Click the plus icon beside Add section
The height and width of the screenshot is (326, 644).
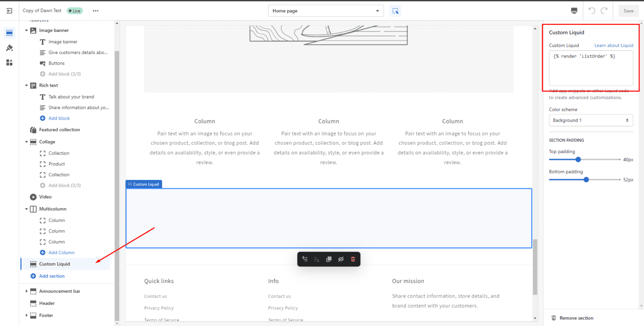[33, 276]
